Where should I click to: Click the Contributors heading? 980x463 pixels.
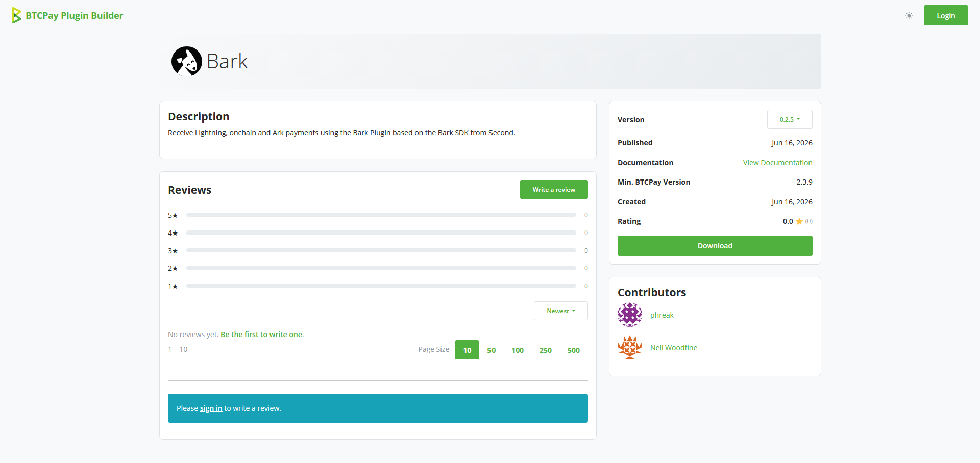click(x=652, y=292)
